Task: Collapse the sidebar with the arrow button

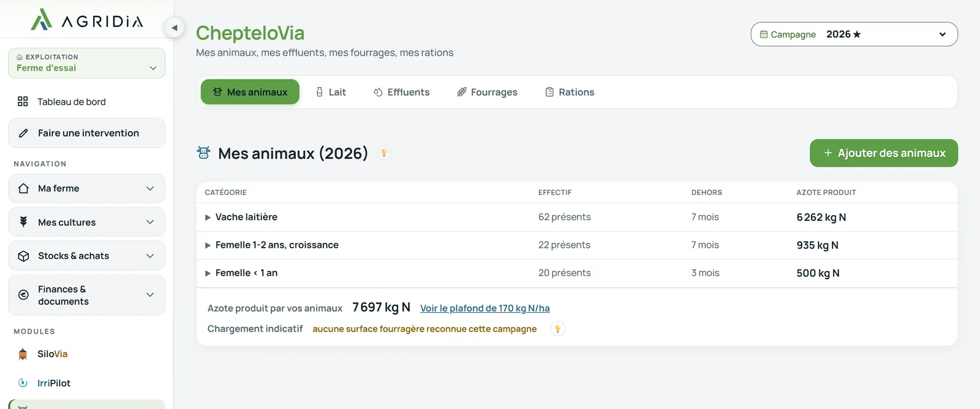Action: (175, 28)
